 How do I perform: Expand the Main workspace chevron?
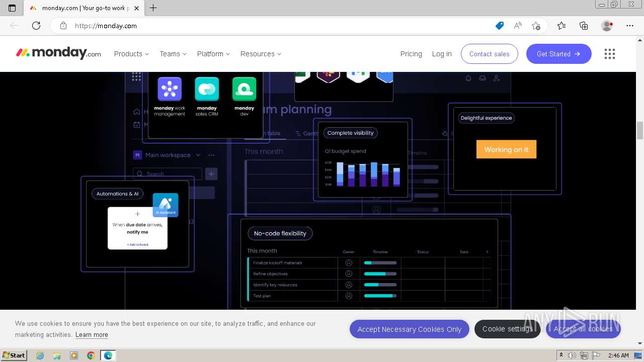click(x=198, y=155)
